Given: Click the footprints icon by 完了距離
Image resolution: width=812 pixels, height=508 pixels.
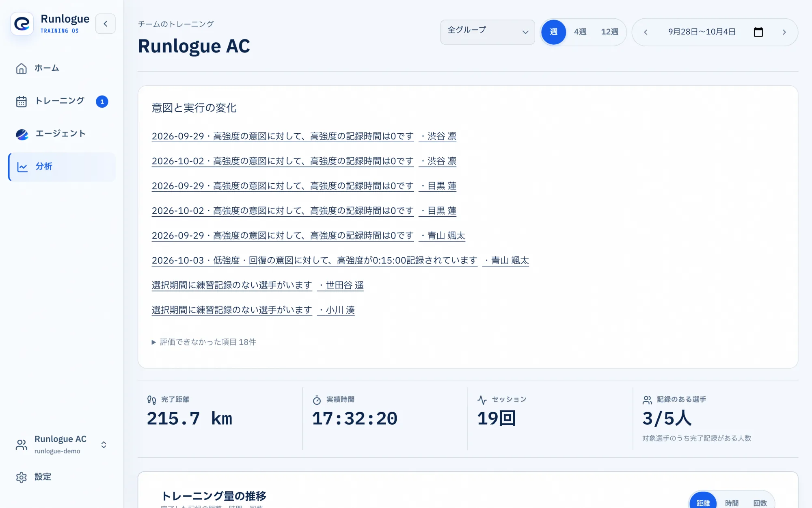Looking at the screenshot, I should pyautogui.click(x=151, y=400).
